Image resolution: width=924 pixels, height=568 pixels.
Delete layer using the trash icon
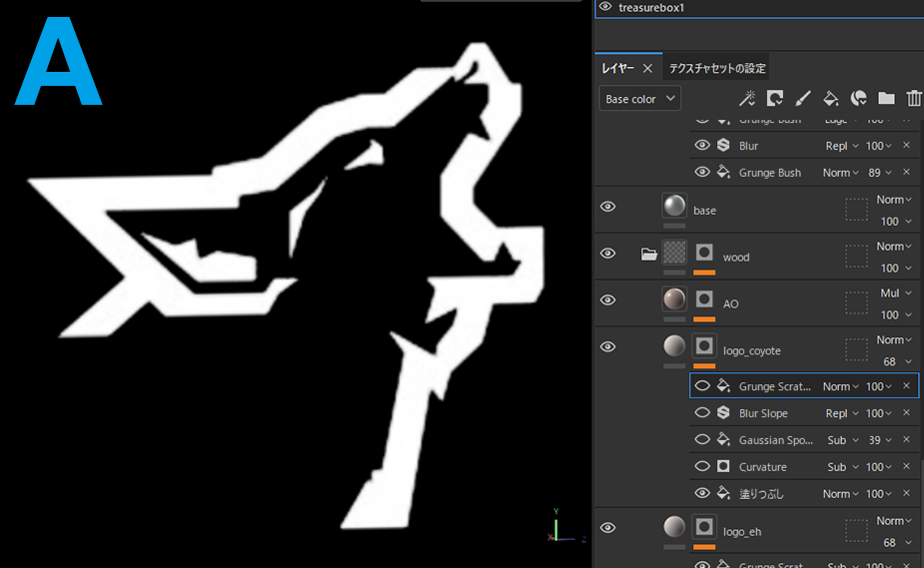[913, 98]
